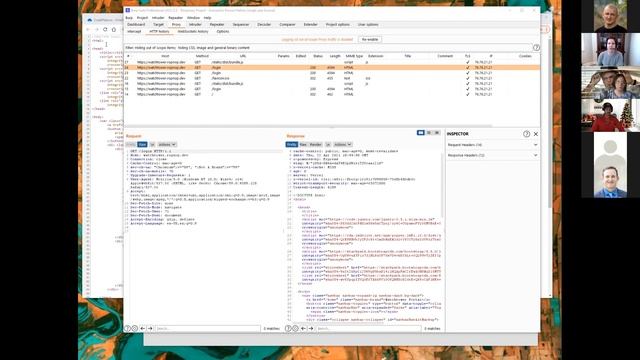Open the Actions dropdown in the Response pane
The height and width of the screenshot is (360, 640).
342,144
